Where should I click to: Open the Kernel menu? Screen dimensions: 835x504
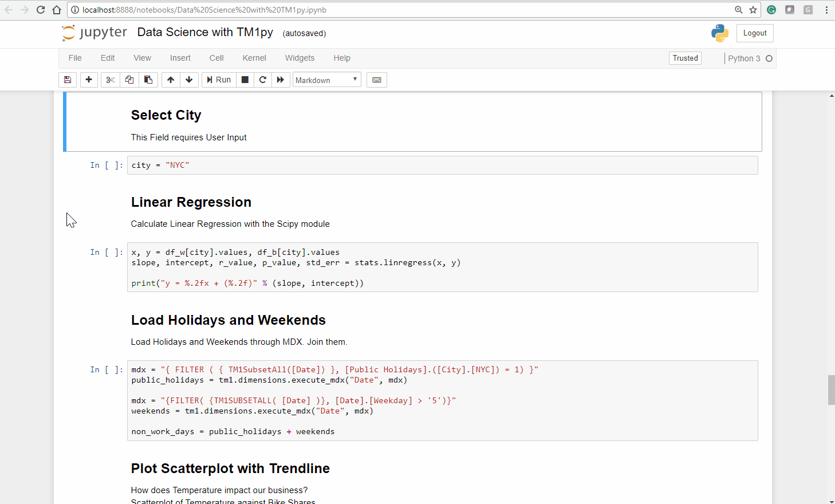point(254,58)
